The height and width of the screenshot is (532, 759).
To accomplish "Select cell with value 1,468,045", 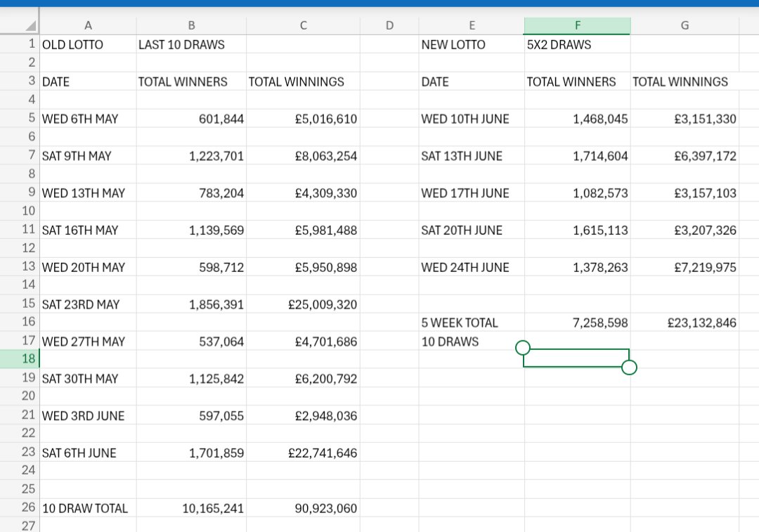I will (x=578, y=119).
